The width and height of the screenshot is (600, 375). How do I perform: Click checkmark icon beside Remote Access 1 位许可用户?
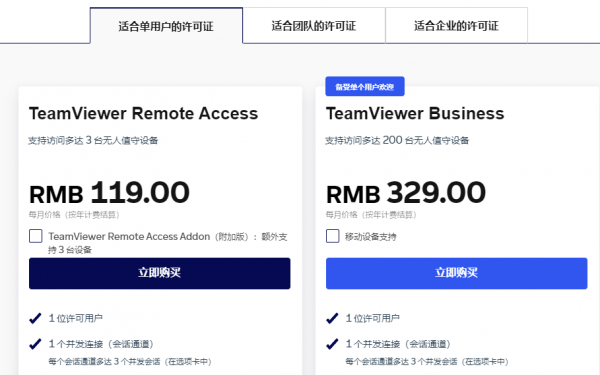[x=35, y=318]
